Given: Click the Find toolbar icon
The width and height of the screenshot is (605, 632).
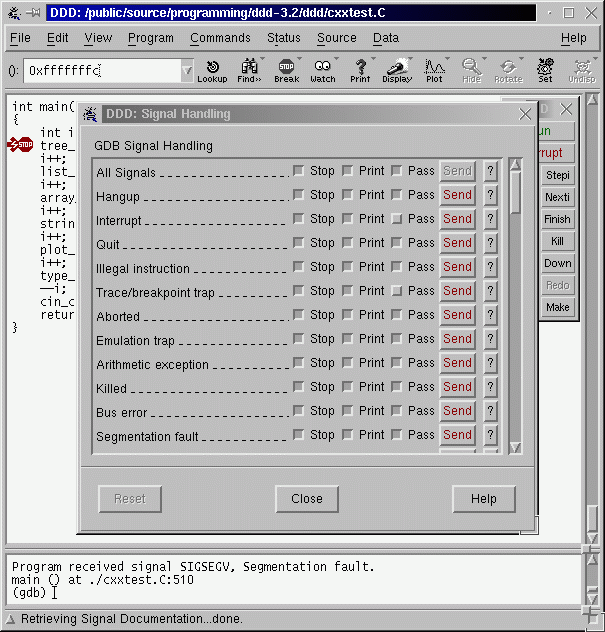Looking at the screenshot, I should point(247,70).
